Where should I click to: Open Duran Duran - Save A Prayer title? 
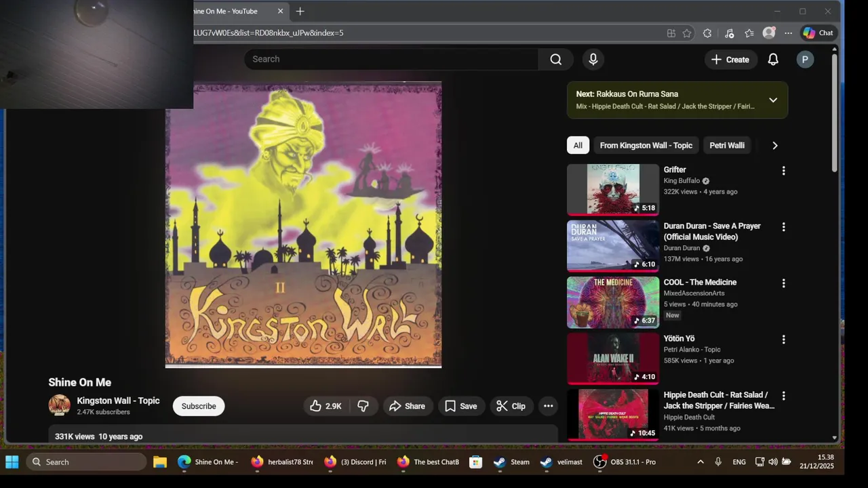point(712,231)
